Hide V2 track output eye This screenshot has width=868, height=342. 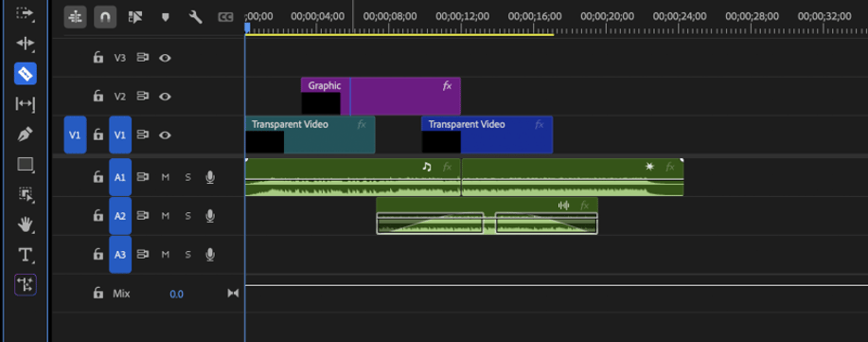click(165, 96)
